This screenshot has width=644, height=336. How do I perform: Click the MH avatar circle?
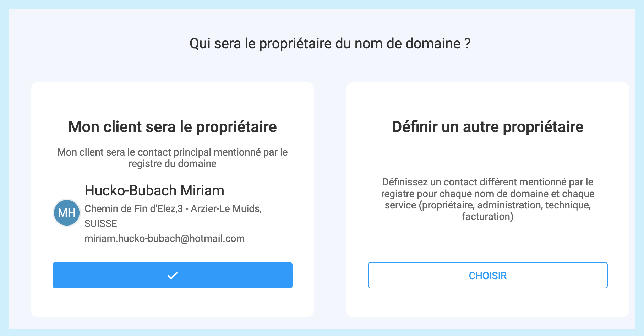pos(67,213)
